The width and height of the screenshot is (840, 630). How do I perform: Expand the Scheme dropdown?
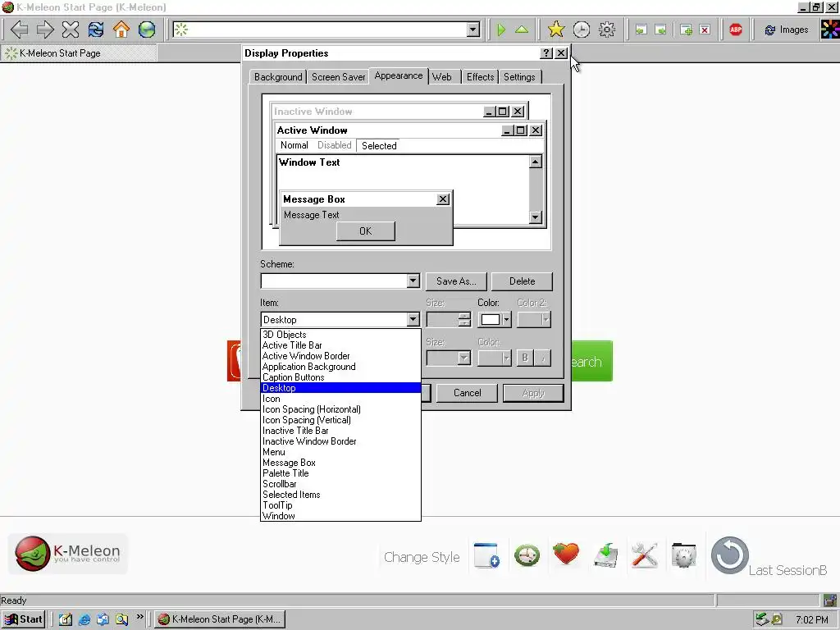click(413, 281)
